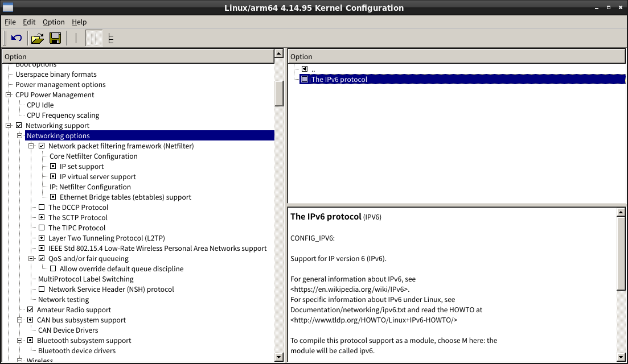This screenshot has height=364, width=628.
Task: Click the Back (undo arrow) toolbar icon
Action: tap(17, 38)
